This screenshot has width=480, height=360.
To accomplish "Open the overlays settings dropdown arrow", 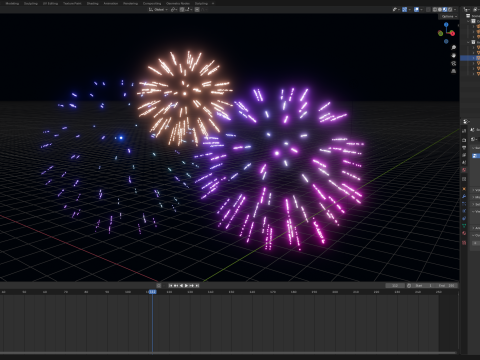I will [421, 10].
